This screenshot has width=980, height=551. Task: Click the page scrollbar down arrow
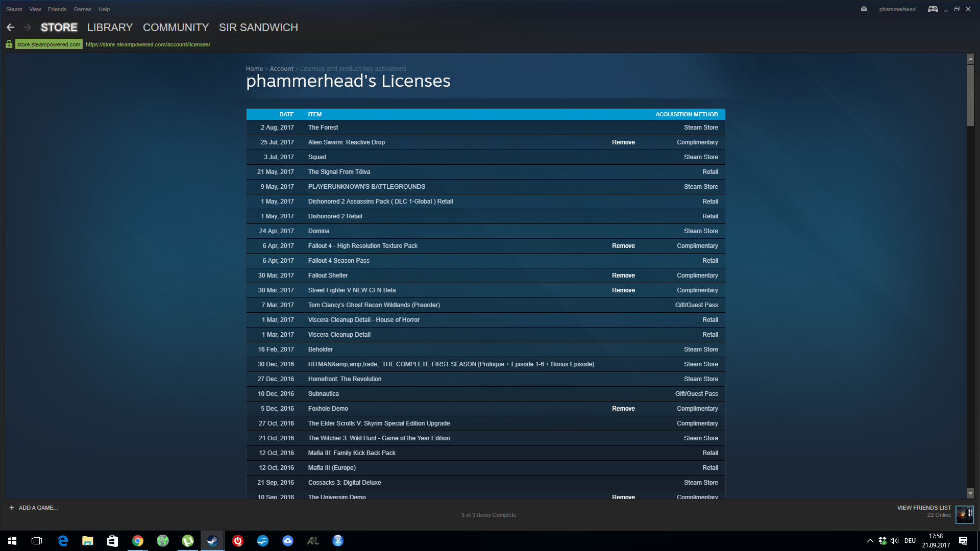click(970, 493)
